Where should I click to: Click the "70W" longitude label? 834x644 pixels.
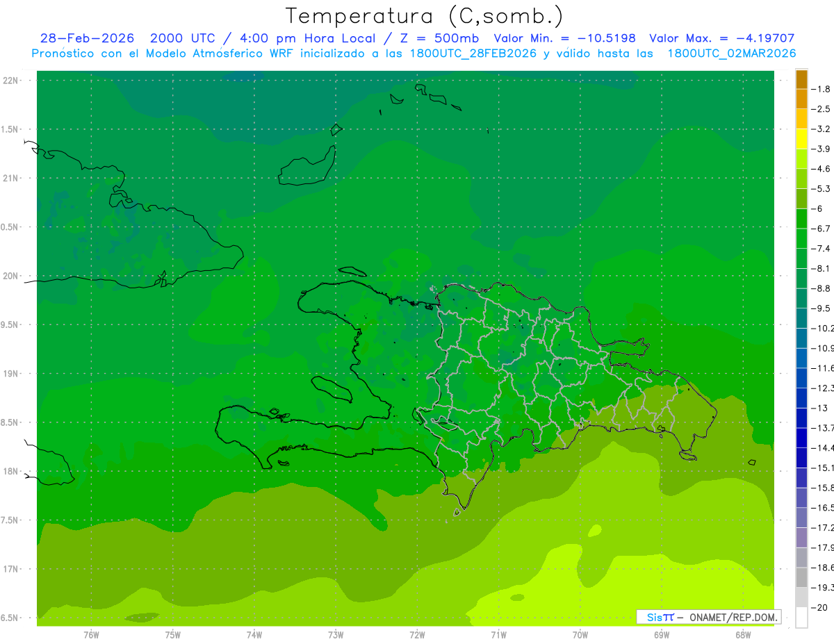[580, 635]
